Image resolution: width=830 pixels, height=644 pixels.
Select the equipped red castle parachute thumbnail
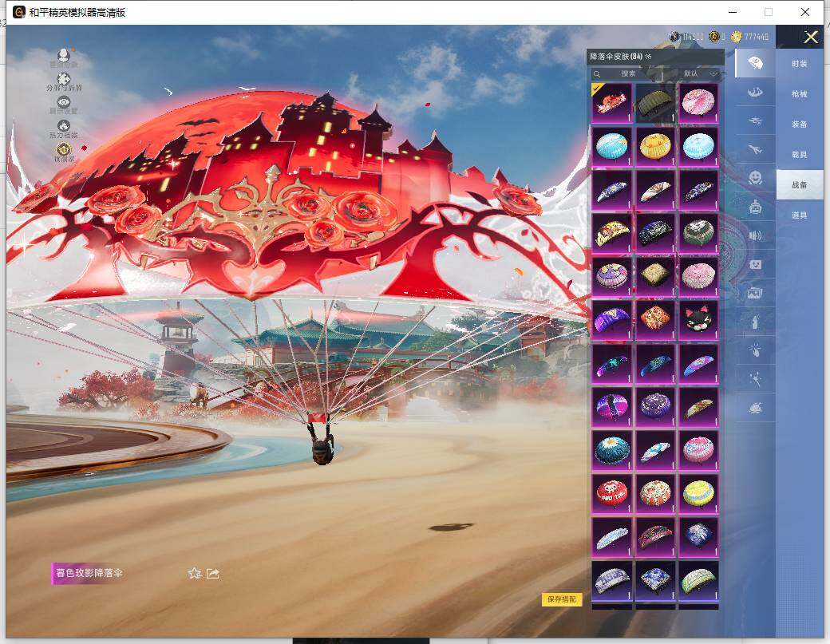tap(612, 102)
